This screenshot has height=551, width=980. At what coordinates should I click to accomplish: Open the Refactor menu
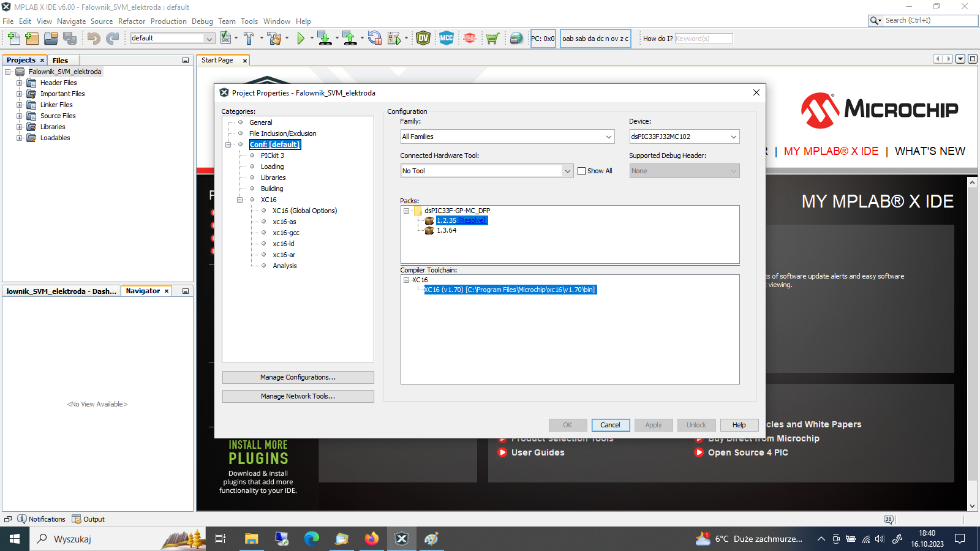[132, 21]
